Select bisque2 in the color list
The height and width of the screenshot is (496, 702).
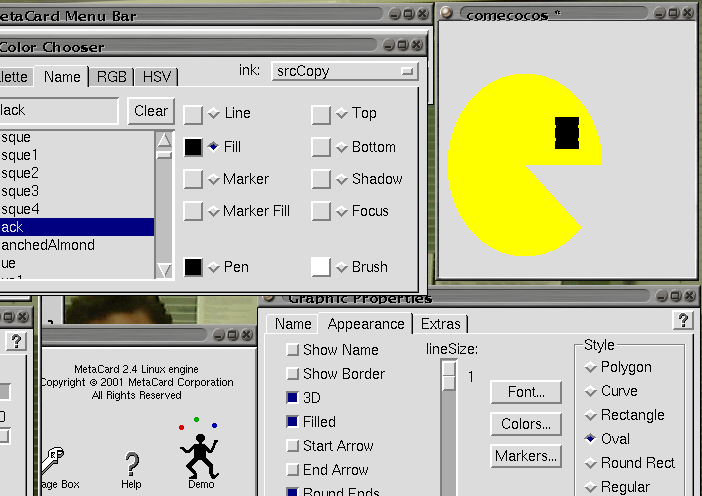(x=77, y=173)
